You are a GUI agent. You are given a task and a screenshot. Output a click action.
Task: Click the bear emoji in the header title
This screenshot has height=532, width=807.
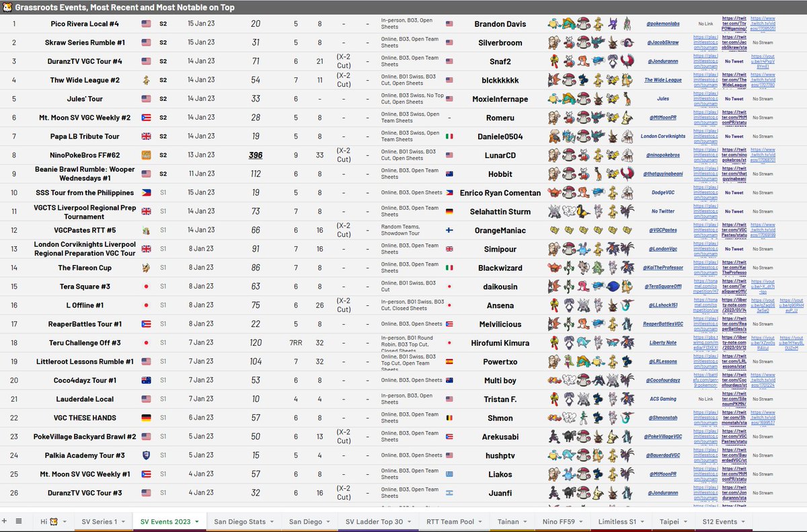6,7
